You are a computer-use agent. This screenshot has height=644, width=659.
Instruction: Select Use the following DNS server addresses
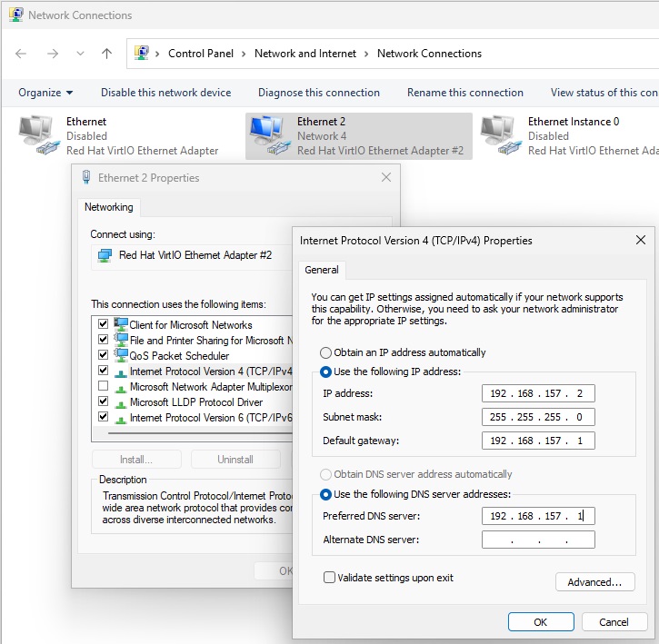pyautogui.click(x=415, y=494)
